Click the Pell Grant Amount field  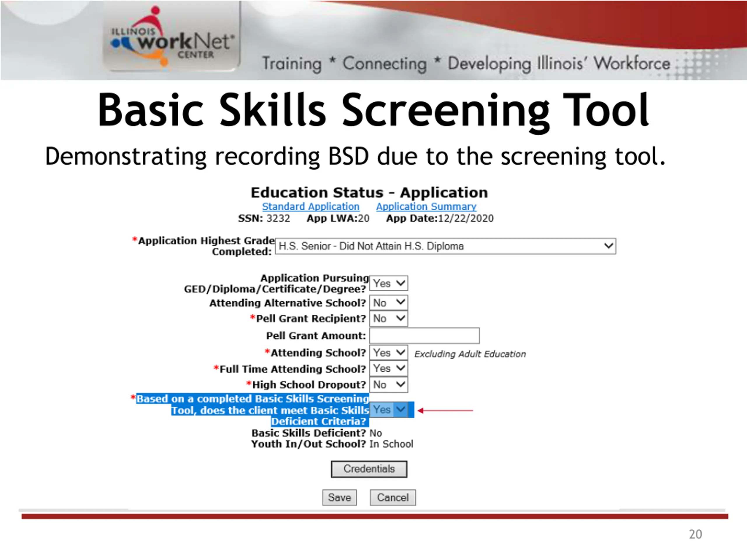[425, 335]
